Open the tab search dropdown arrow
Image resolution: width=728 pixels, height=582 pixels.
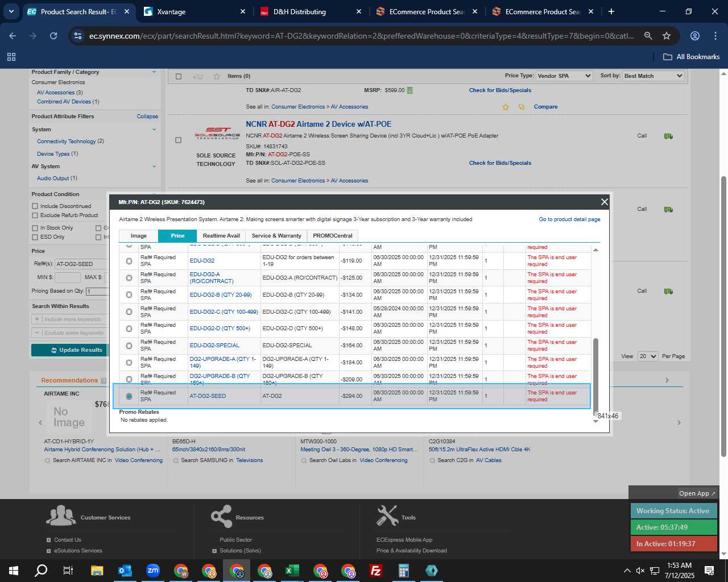coord(11,11)
